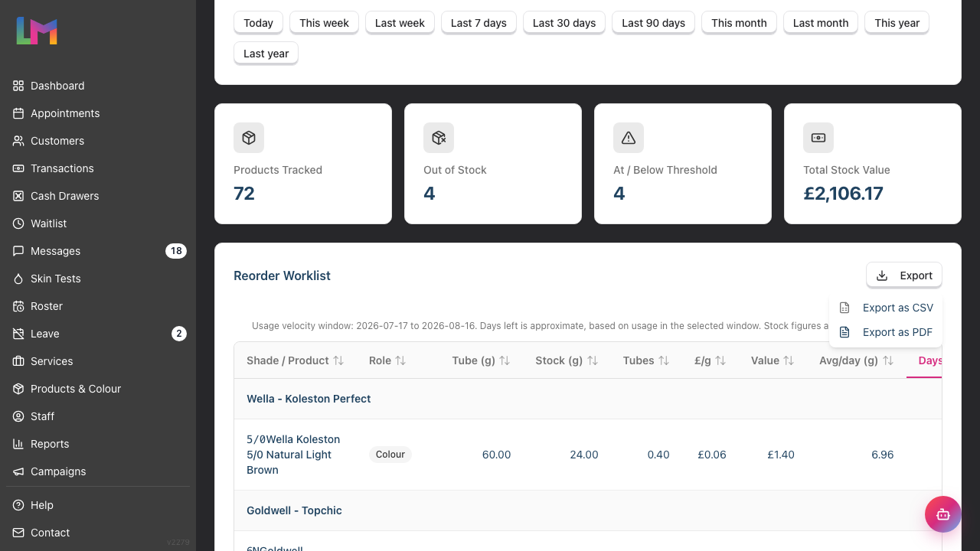Click the Campaigns megaphone icon
The image size is (980, 551).
click(18, 471)
